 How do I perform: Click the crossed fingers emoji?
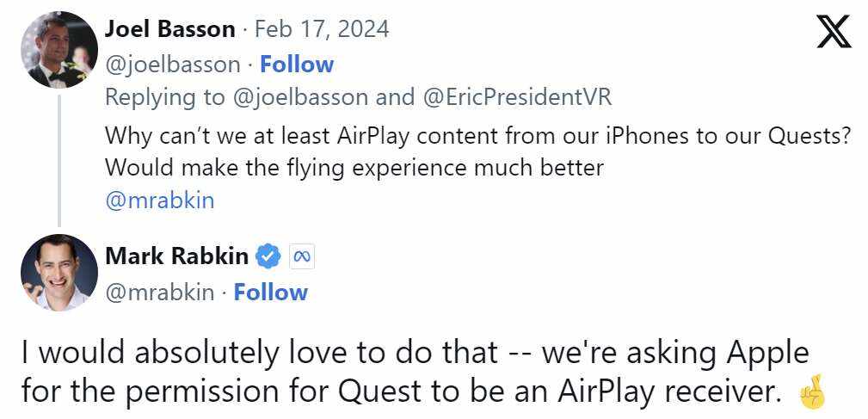point(811,392)
